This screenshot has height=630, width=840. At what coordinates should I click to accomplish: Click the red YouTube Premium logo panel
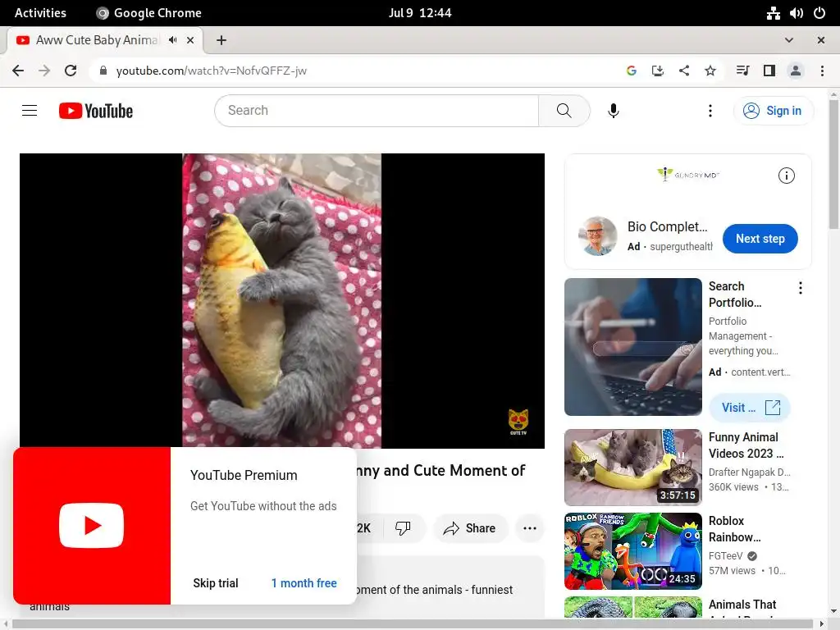click(92, 526)
